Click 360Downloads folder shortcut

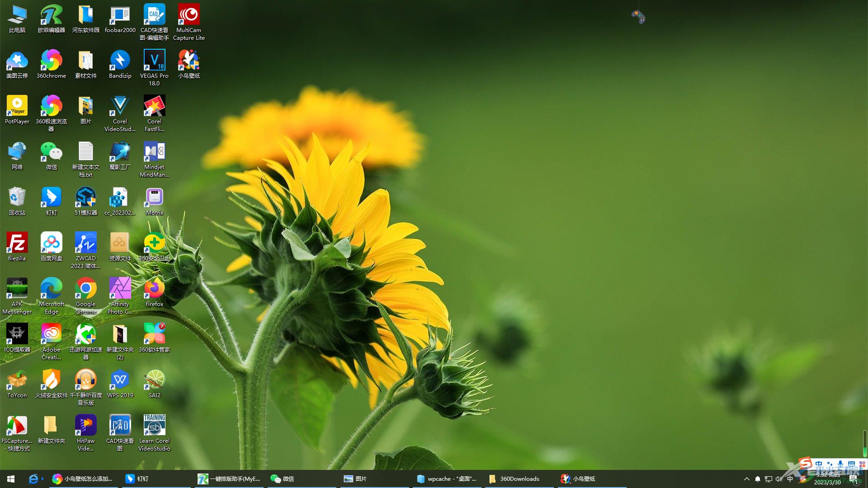pos(517,479)
